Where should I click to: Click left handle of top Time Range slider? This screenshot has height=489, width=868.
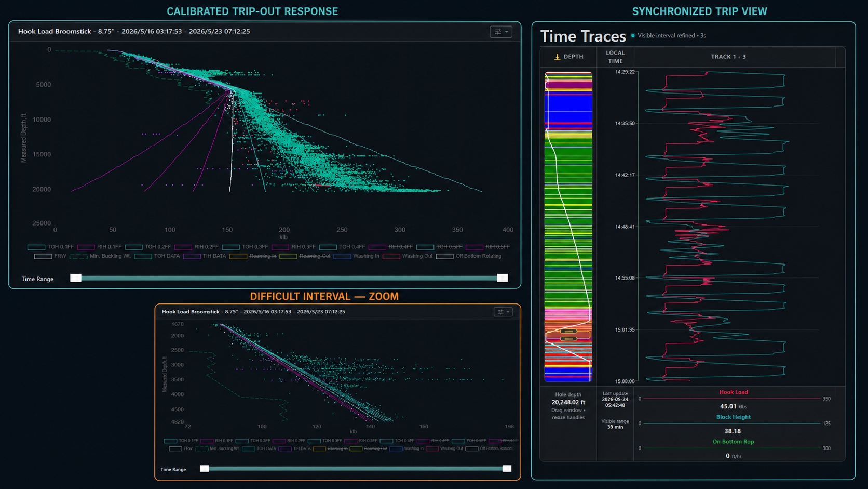point(76,278)
